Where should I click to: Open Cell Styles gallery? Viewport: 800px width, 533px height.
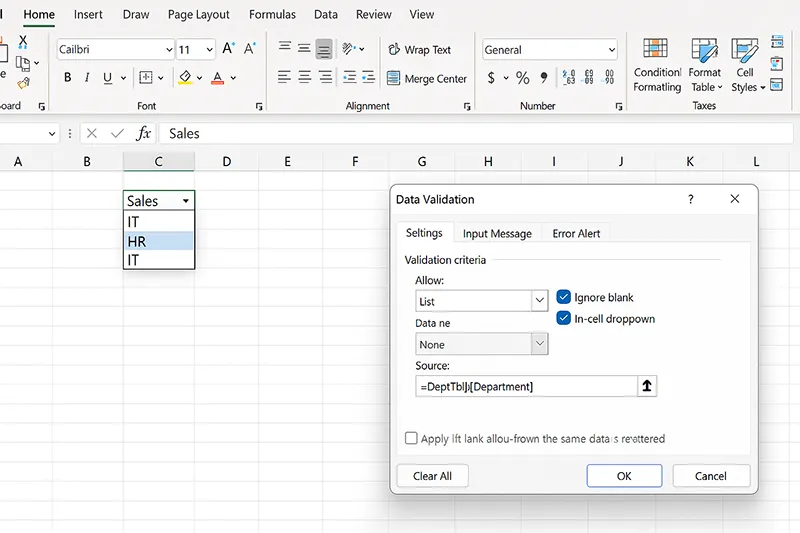point(747,65)
